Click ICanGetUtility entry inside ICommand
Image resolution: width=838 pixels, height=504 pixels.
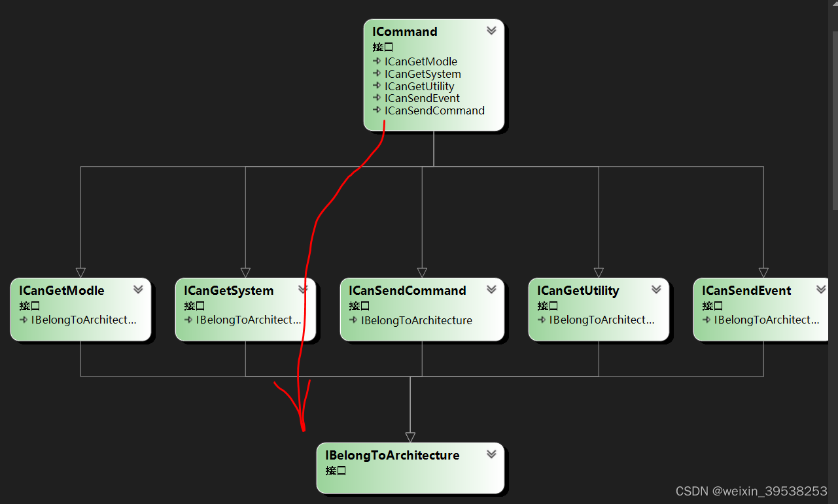click(x=419, y=86)
